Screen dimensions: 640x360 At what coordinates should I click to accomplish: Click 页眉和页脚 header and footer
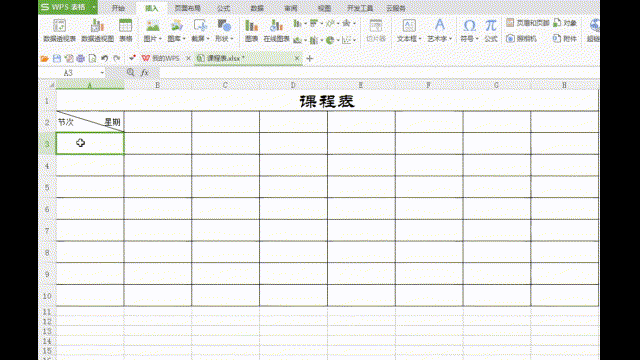click(527, 23)
